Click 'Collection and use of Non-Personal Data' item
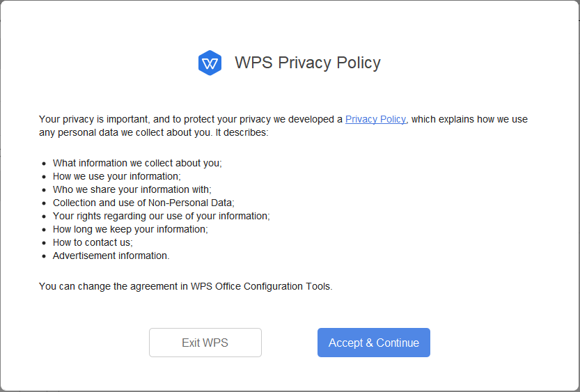 (x=143, y=203)
